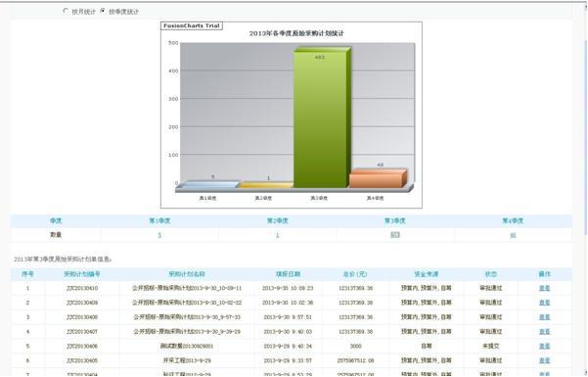Click 查看 for plan JJC20130409
The width and height of the screenshot is (588, 377).
(544, 303)
